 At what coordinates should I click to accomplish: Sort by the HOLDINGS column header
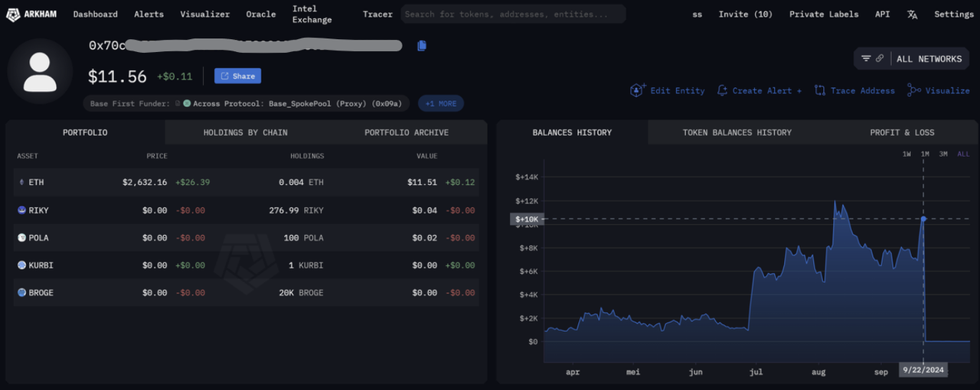tap(306, 156)
